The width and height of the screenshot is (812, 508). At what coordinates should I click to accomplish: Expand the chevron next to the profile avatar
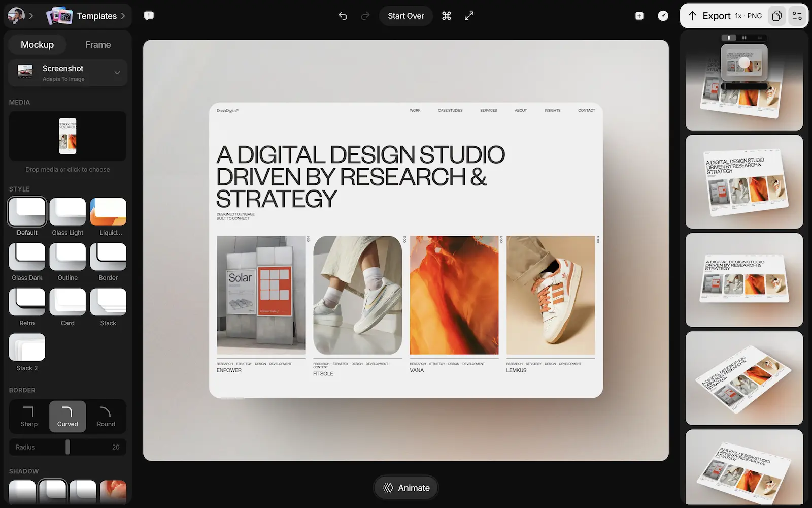point(31,16)
